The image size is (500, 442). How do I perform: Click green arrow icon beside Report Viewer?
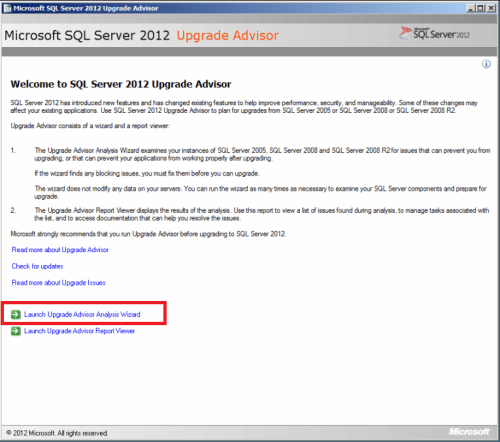(15, 331)
